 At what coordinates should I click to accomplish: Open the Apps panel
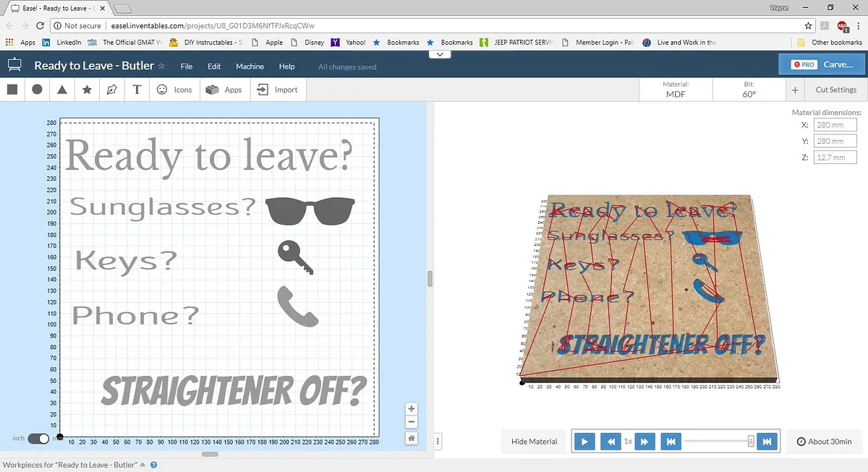224,90
